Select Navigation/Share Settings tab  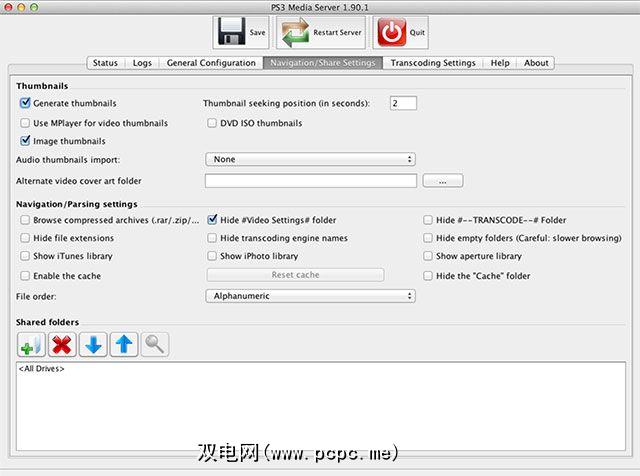pos(323,63)
